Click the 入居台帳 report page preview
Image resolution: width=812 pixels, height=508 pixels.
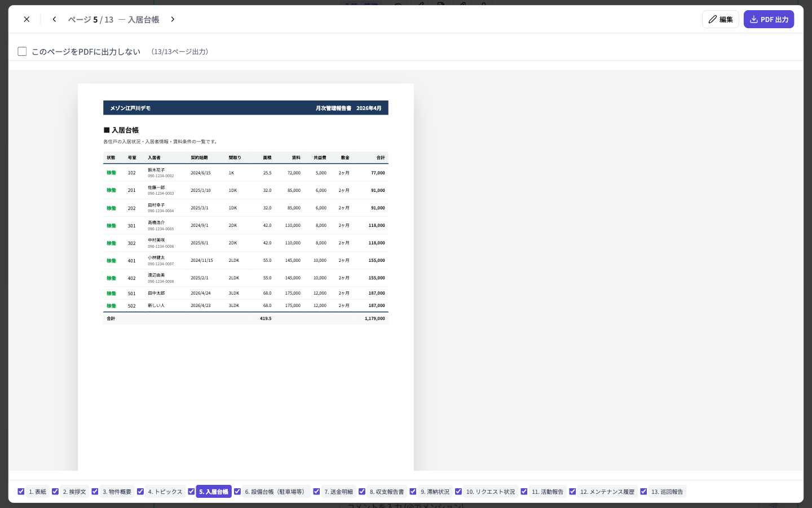pos(246,277)
